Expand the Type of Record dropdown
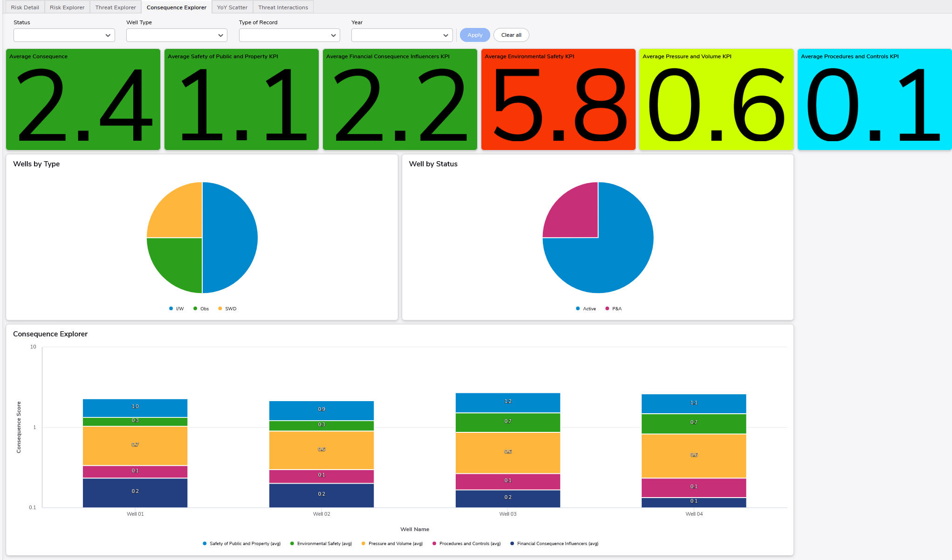952x560 pixels. point(289,35)
